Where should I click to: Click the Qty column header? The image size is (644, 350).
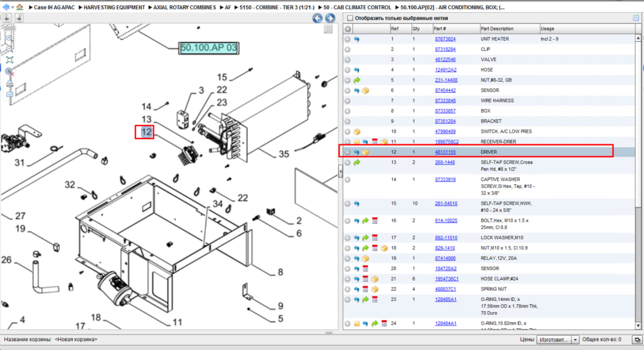(x=422, y=29)
